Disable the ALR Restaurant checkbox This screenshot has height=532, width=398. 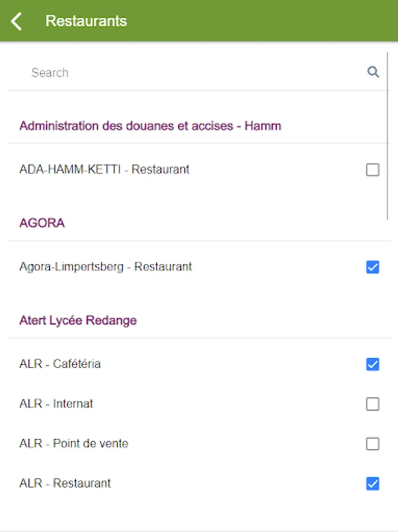pyautogui.click(x=373, y=484)
